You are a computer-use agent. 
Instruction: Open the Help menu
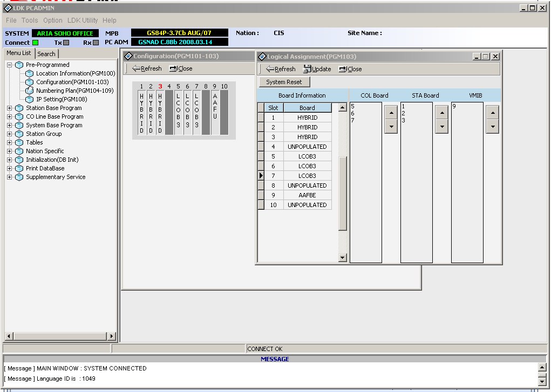point(110,20)
